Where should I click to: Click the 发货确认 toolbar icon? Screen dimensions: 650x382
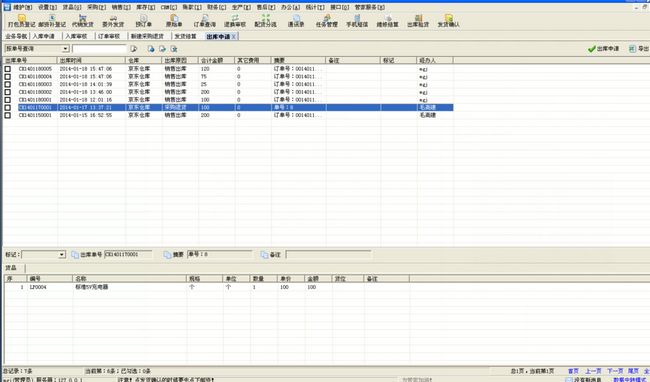coord(448,21)
